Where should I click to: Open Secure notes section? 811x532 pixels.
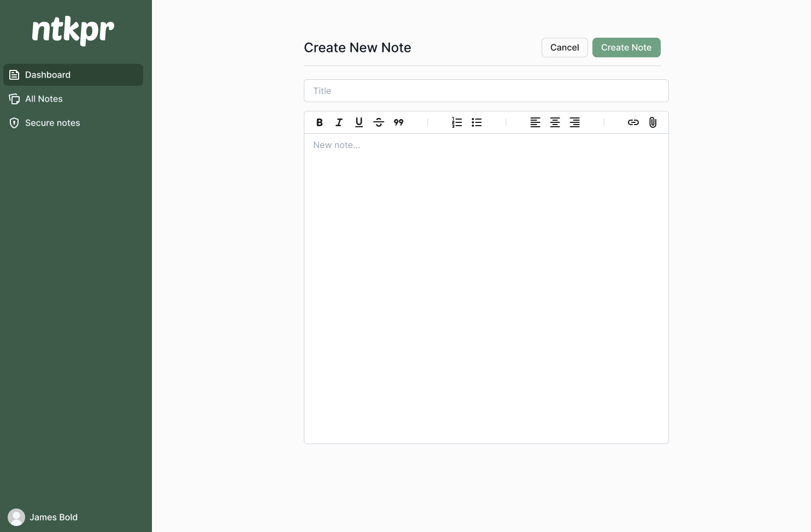tap(52, 123)
